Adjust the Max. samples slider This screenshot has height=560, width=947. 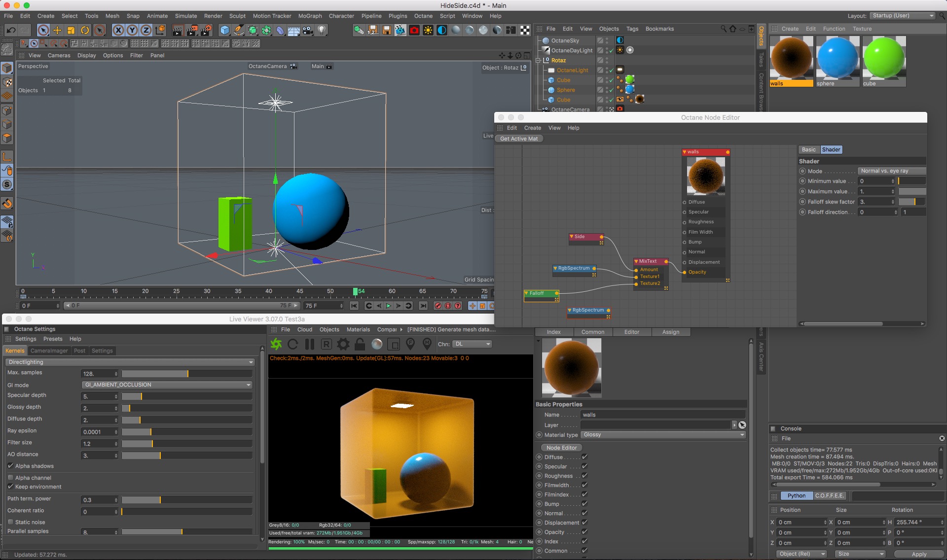click(x=187, y=374)
